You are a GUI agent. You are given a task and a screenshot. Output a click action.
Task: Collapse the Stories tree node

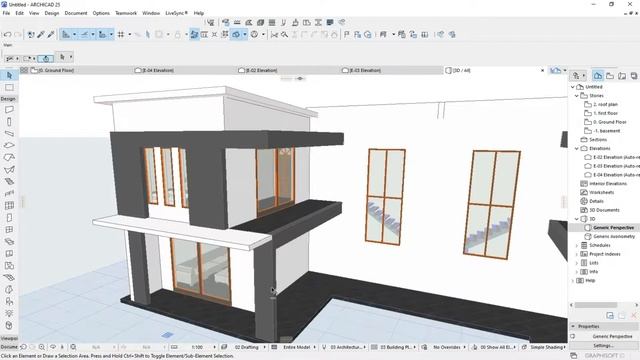(x=577, y=96)
